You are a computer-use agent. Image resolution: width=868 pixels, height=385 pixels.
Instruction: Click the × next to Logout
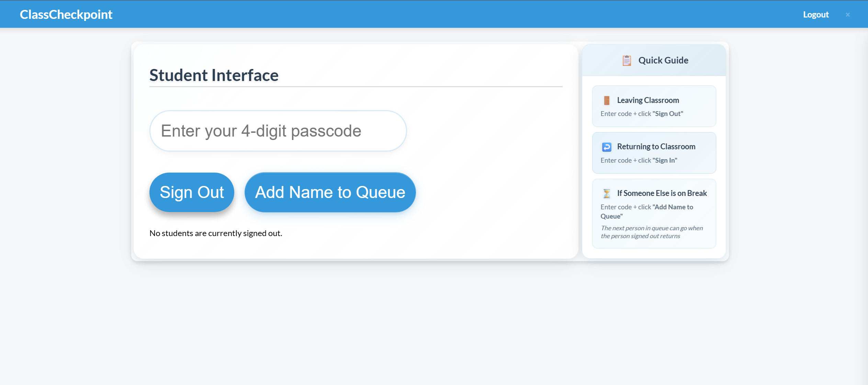(x=847, y=14)
